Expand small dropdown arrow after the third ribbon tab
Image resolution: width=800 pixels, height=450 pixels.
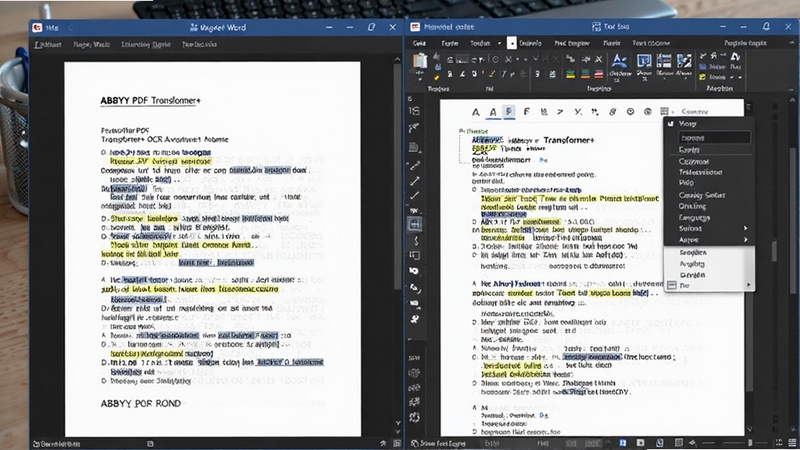coord(499,43)
